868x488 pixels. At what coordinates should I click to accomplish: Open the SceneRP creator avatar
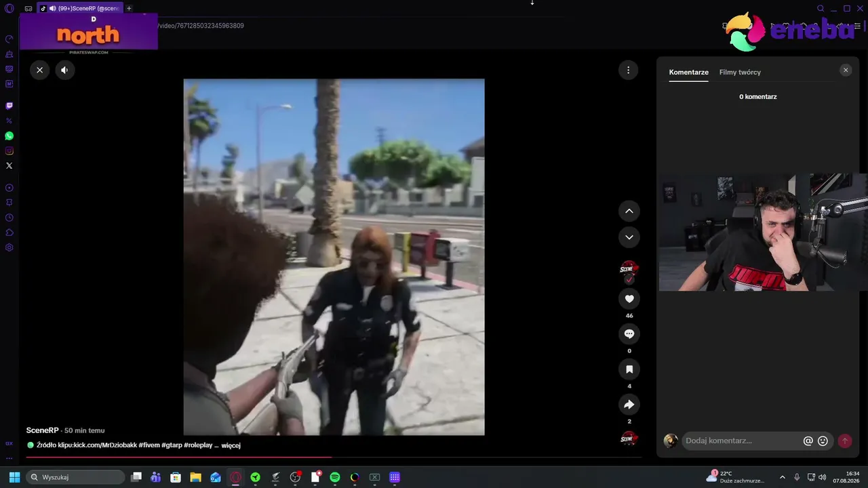(629, 270)
